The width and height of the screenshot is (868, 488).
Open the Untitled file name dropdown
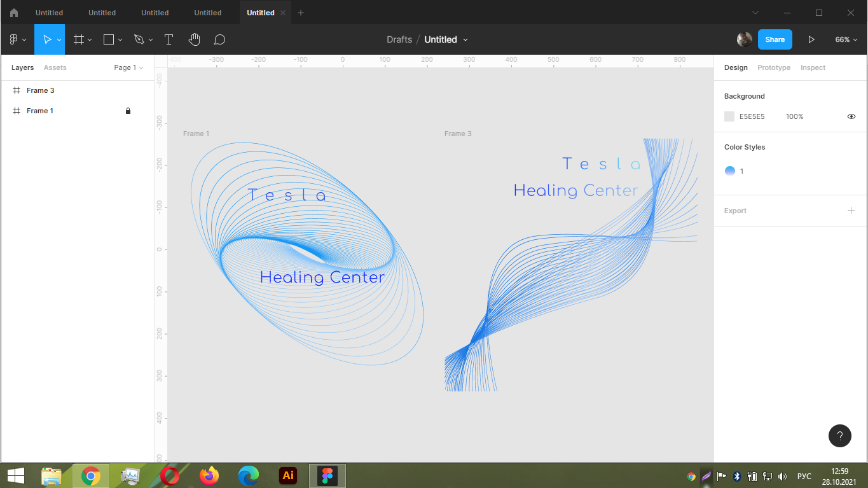(x=446, y=39)
